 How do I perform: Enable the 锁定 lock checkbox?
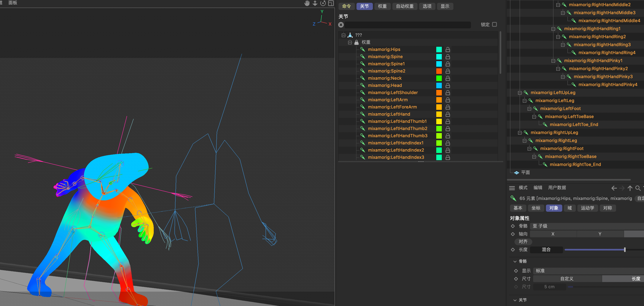coord(494,25)
